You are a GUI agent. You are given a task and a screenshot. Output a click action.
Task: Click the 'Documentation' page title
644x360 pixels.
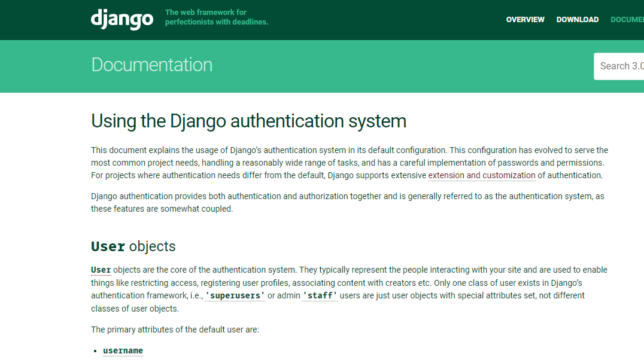(151, 65)
